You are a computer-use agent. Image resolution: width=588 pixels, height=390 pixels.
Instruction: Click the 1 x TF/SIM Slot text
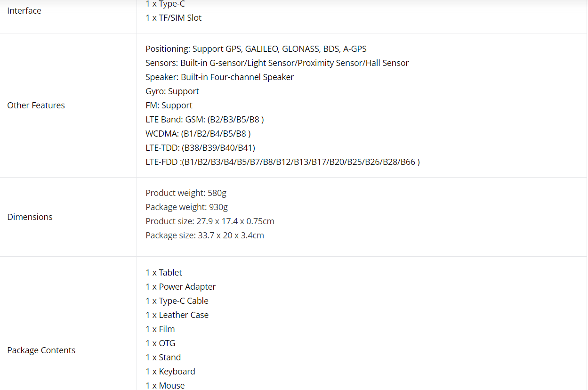coord(174,18)
